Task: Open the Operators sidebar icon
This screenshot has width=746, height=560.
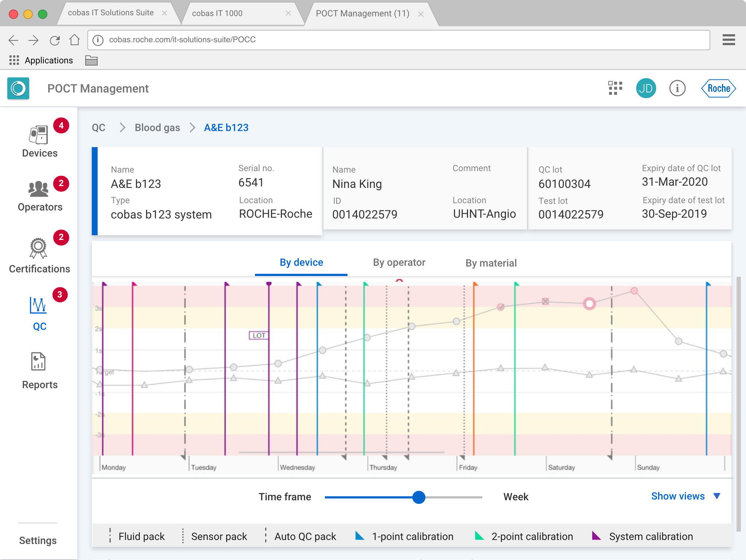Action: (39, 189)
